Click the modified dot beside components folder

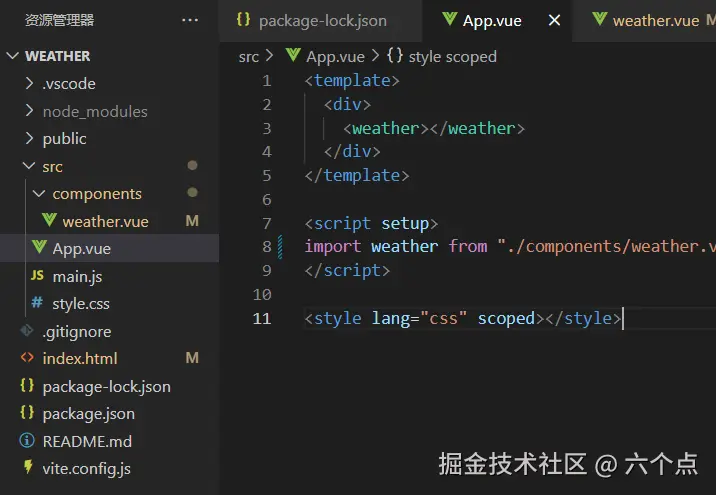click(x=192, y=193)
